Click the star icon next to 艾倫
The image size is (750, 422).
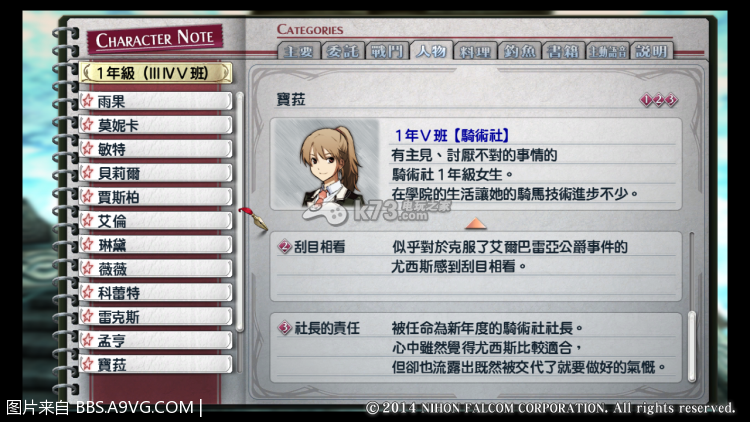tap(88, 221)
